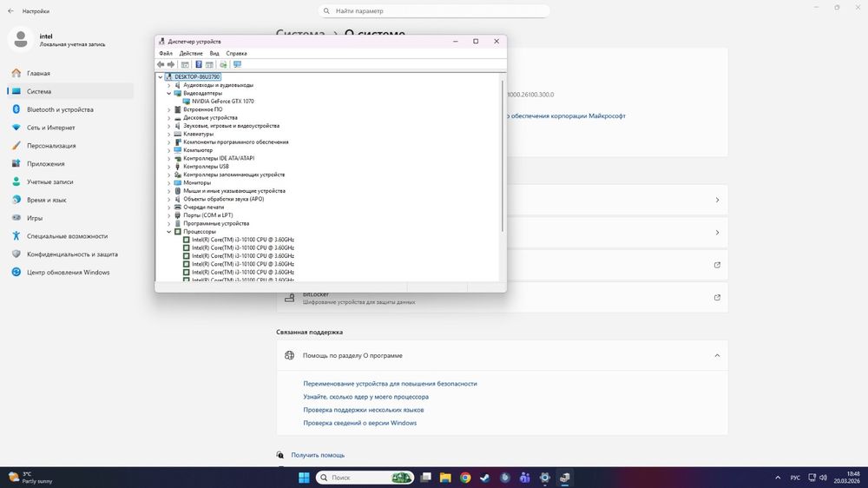Open link Узнайте, сколько ядер у моего процессора
The image size is (868, 488).
coord(366,397)
